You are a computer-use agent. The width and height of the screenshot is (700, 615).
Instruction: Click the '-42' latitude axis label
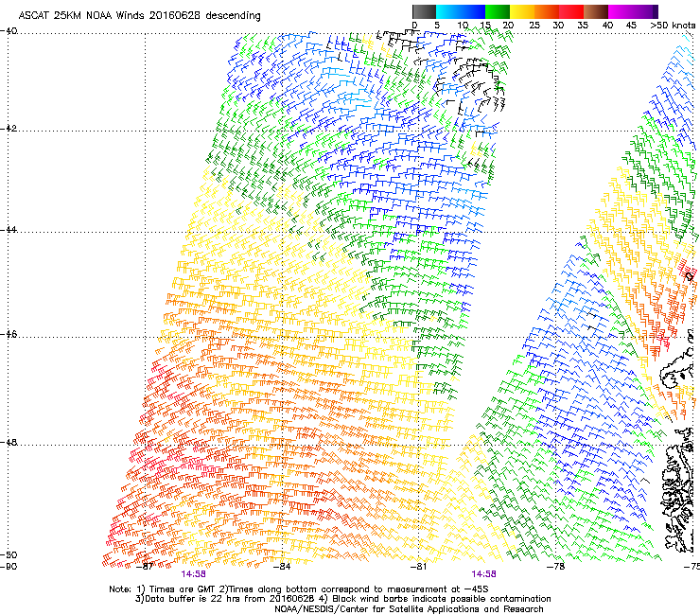click(x=9, y=128)
